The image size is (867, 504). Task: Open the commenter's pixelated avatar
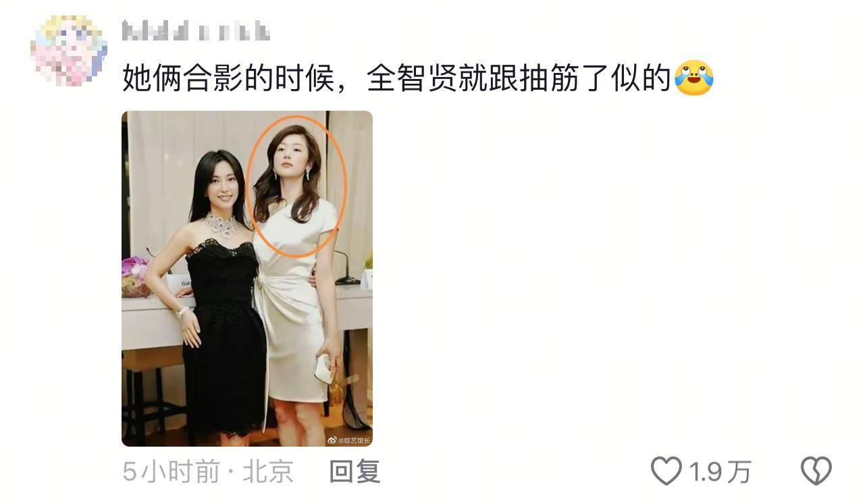pyautogui.click(x=69, y=51)
